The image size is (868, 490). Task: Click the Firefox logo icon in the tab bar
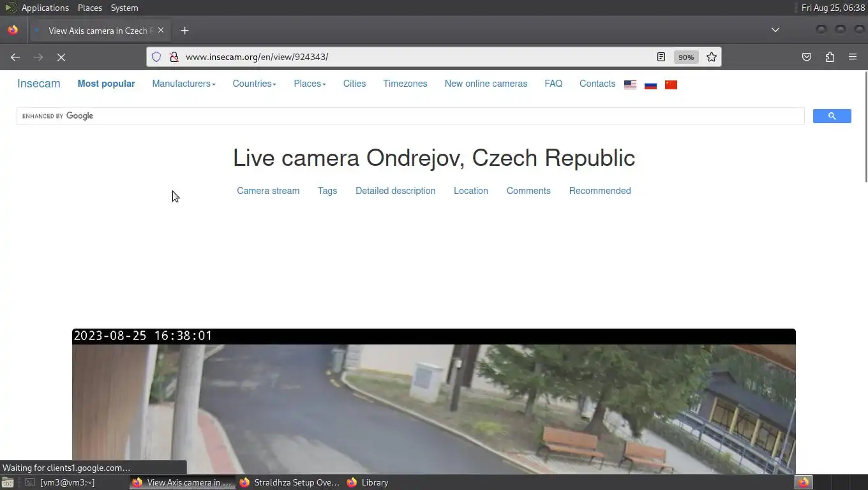pyautogui.click(x=13, y=30)
